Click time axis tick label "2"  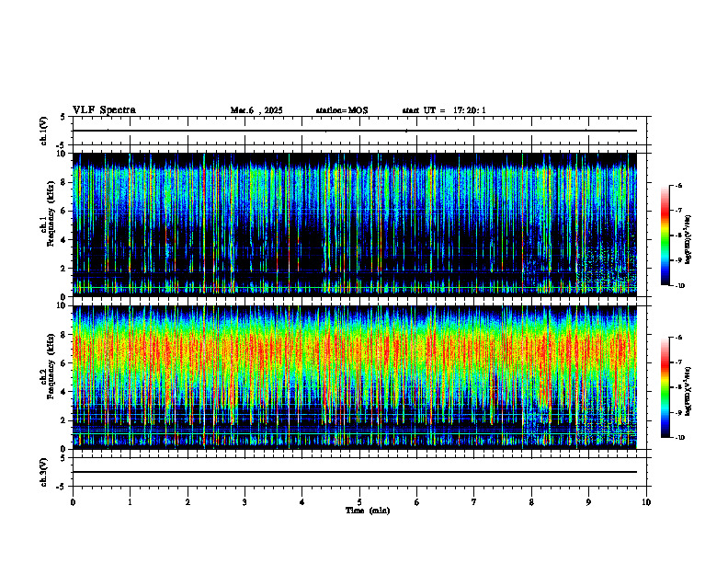188,502
